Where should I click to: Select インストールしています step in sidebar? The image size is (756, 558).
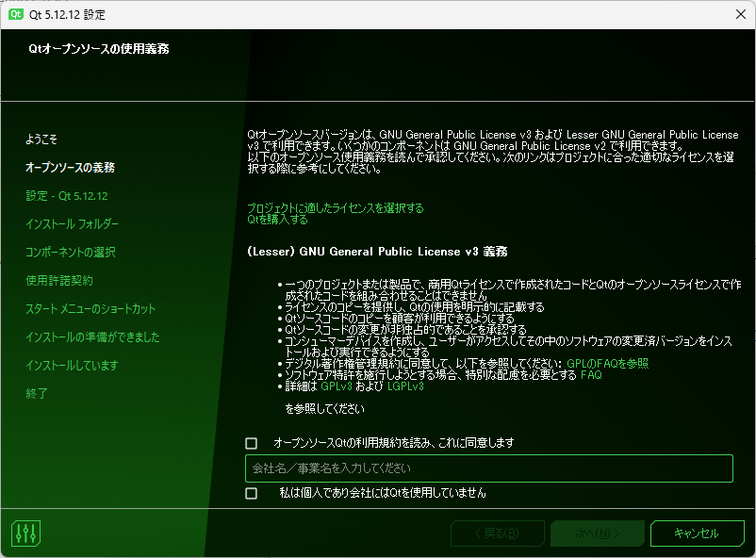point(72,365)
